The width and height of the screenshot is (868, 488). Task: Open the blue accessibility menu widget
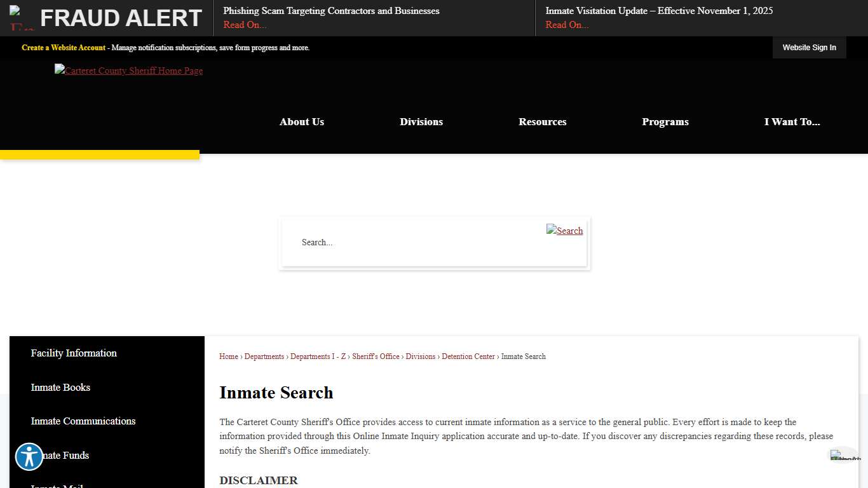tap(29, 457)
